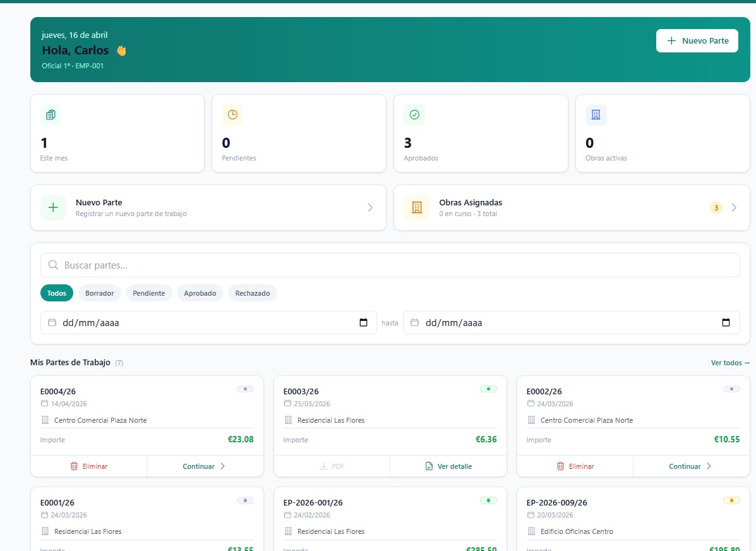Click the documents icon on 'Este mes' card
Image resolution: width=756 pixels, height=551 pixels.
51,114
